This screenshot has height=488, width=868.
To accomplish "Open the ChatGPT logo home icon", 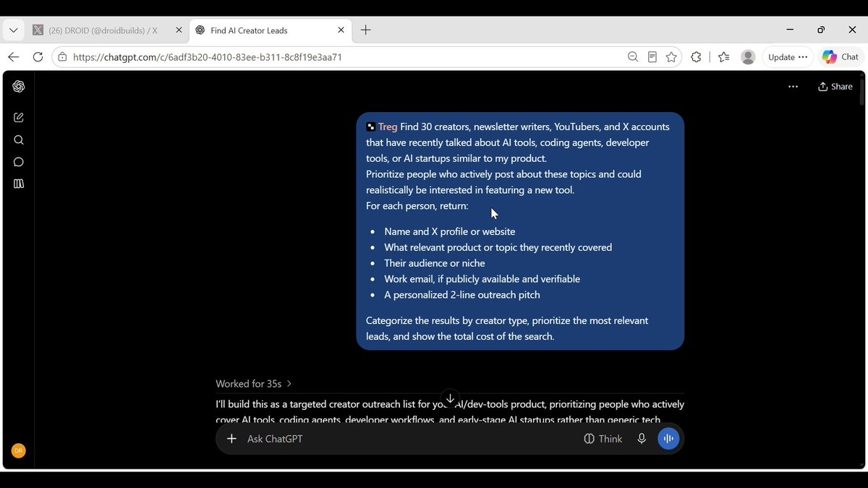I will point(19,87).
